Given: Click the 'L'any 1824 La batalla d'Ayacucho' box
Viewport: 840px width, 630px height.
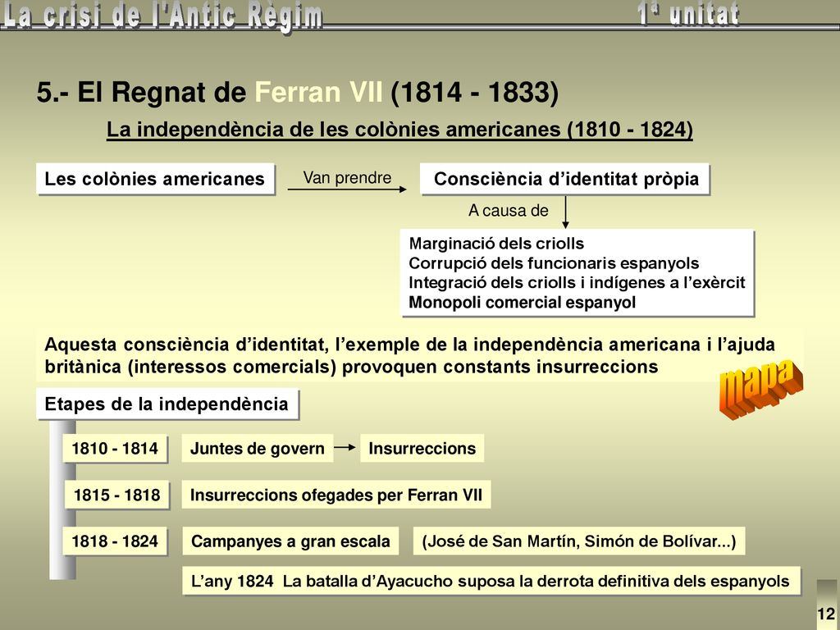Looking at the screenshot, I should click(x=491, y=581).
